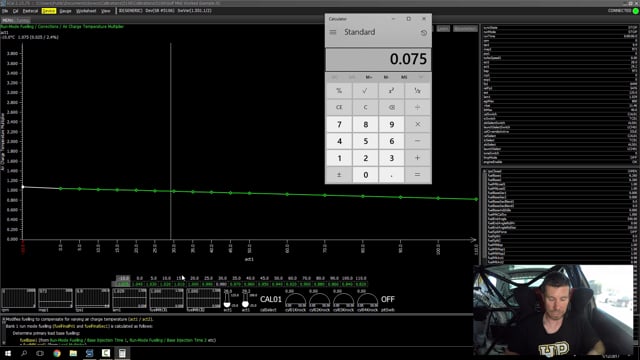This screenshot has width=640, height=360.
Task: Open Chrome from the taskbar
Action: (x=57, y=353)
